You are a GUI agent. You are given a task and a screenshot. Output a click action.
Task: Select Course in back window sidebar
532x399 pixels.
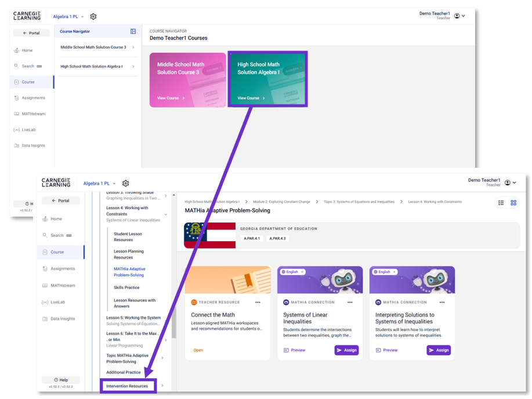point(31,82)
